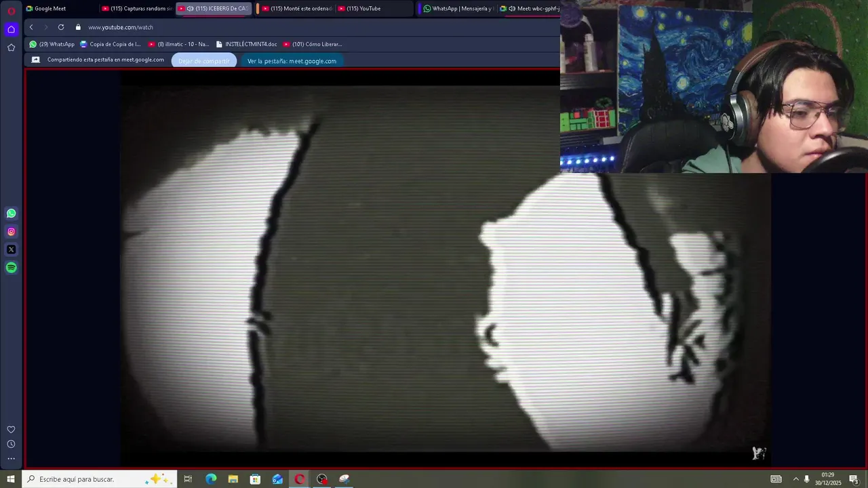Click Ver la pestaña: meet.google.com button
Image resolution: width=868 pixels, height=488 pixels.
pyautogui.click(x=292, y=60)
